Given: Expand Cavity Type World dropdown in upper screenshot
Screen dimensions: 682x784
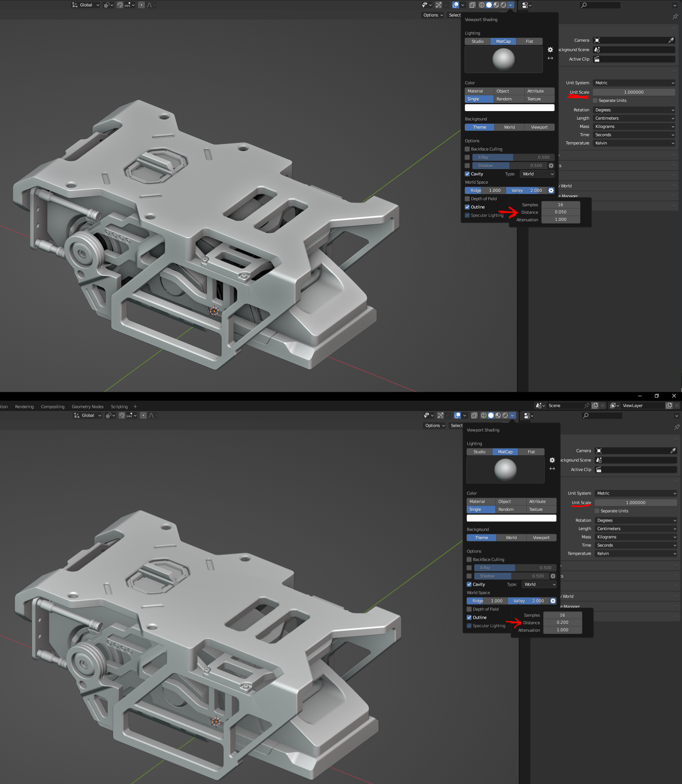Looking at the screenshot, I should pos(538,174).
